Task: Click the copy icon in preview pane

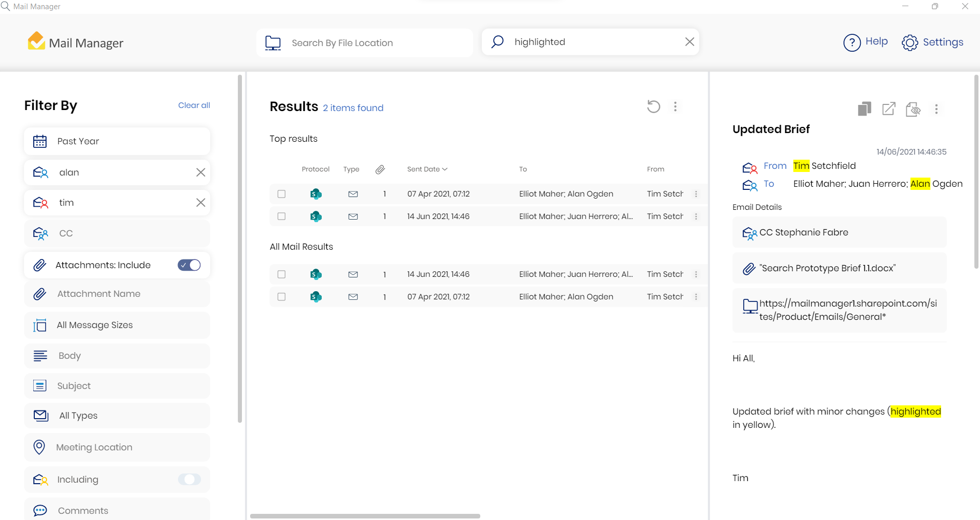Action: pyautogui.click(x=864, y=109)
